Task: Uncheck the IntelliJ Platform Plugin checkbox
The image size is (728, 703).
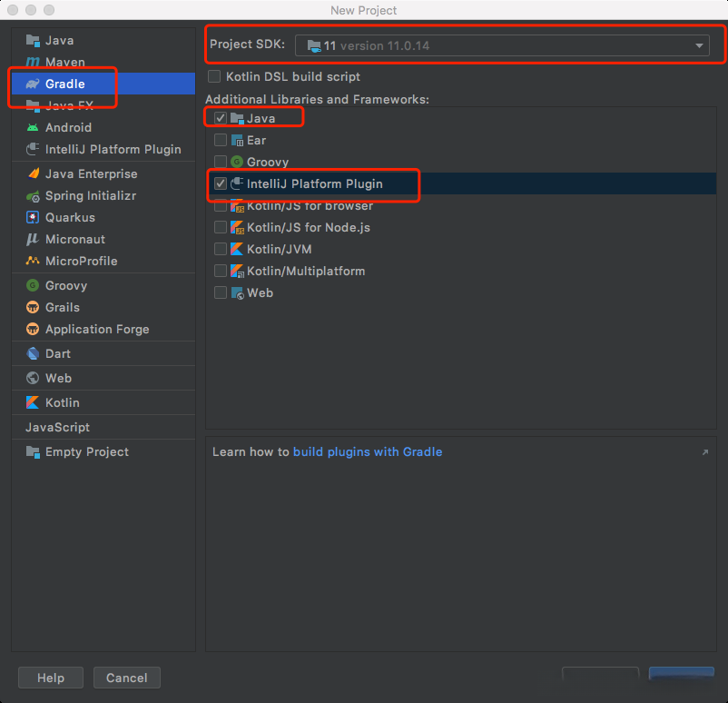Action: pos(221,183)
